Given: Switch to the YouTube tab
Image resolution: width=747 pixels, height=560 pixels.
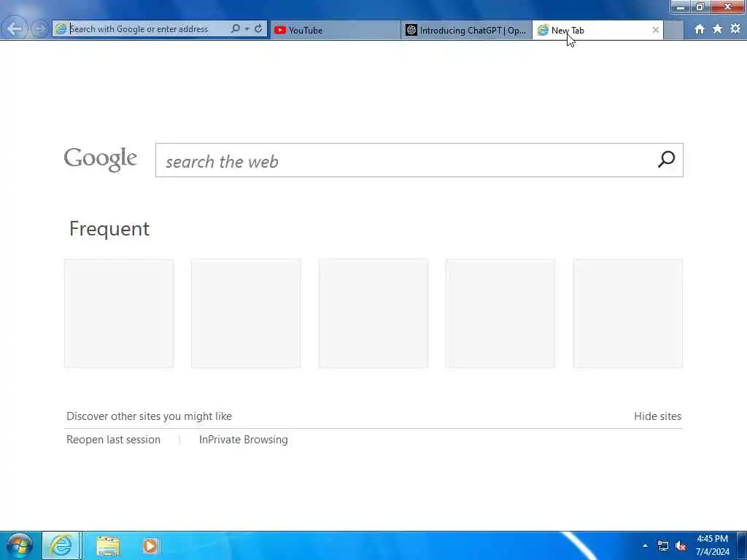Looking at the screenshot, I should pos(336,30).
